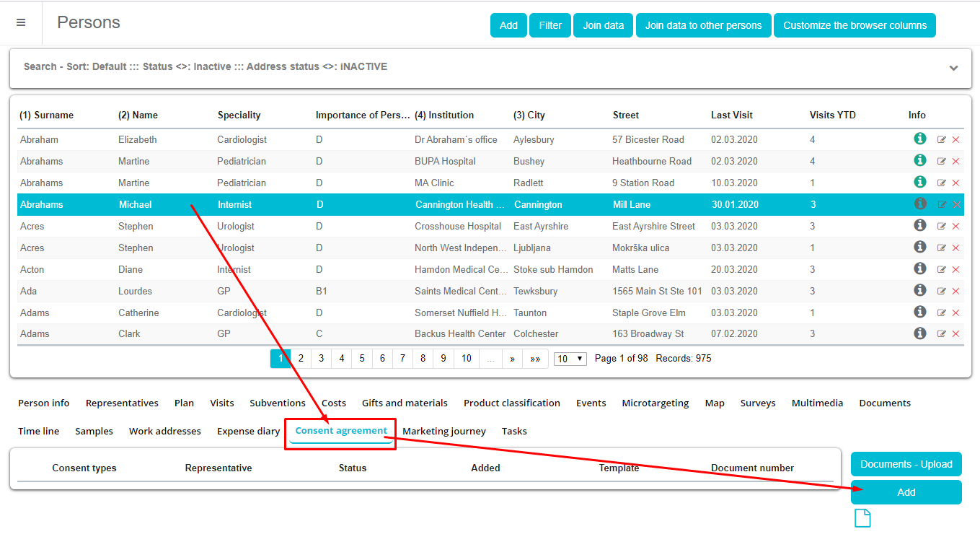The height and width of the screenshot is (542, 980).
Task: Click Customize the browser columns button
Action: (x=855, y=25)
